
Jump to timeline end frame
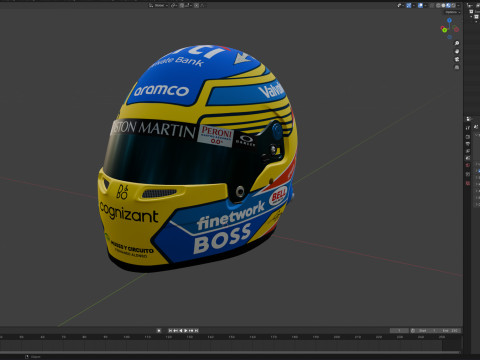point(196,331)
